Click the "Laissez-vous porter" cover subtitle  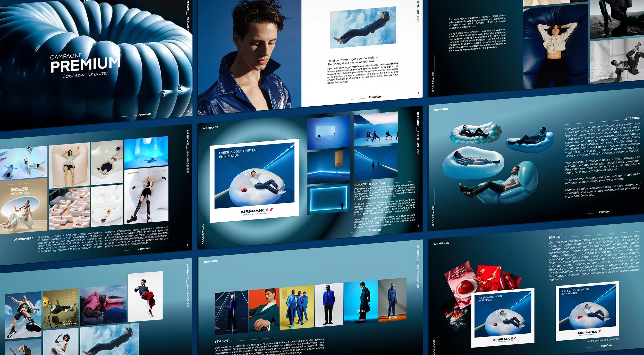coord(86,74)
